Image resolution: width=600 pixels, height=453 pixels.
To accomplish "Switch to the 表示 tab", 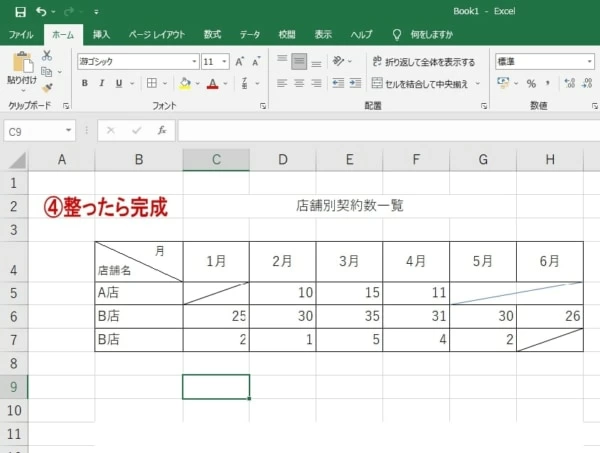I will click(x=323, y=35).
